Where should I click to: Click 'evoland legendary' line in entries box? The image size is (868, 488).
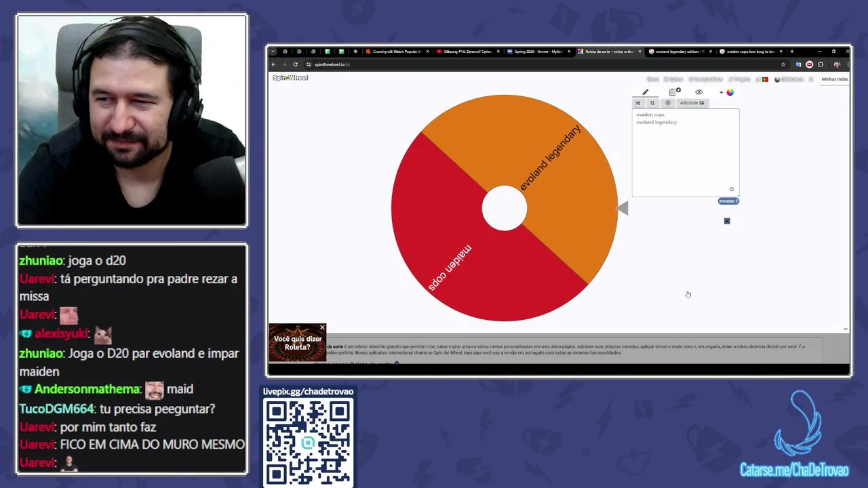click(x=656, y=123)
